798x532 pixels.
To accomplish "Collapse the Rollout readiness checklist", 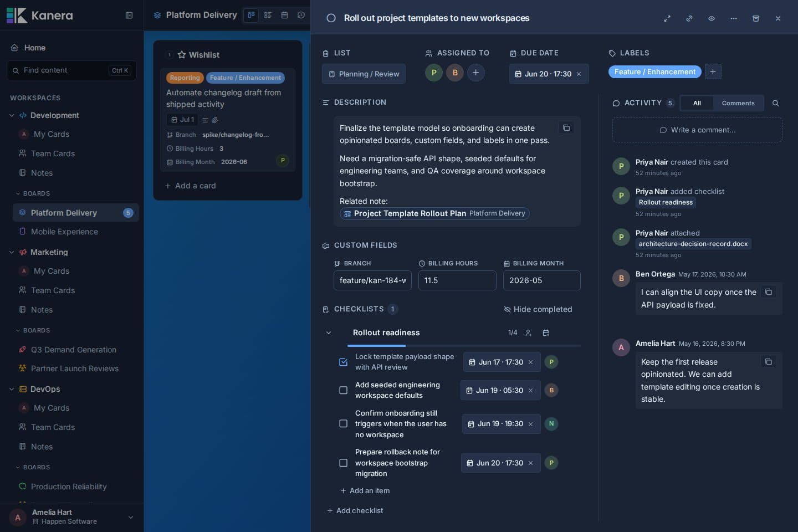I will coord(329,333).
